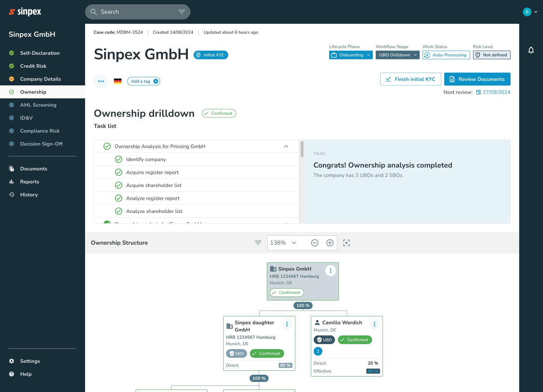Expand the user account menu chevron
Screen dimensions: 543x392
[x=536, y=12]
